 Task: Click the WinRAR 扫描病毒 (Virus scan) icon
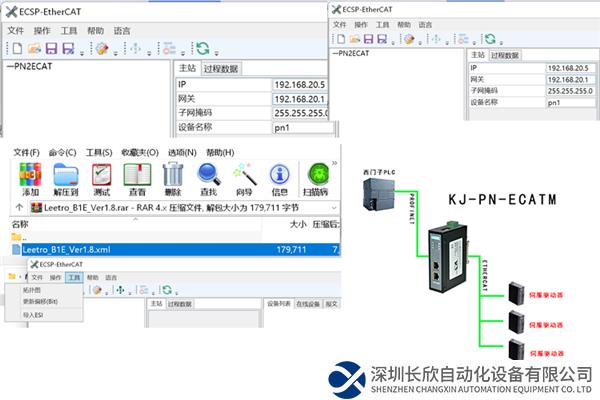[320, 175]
